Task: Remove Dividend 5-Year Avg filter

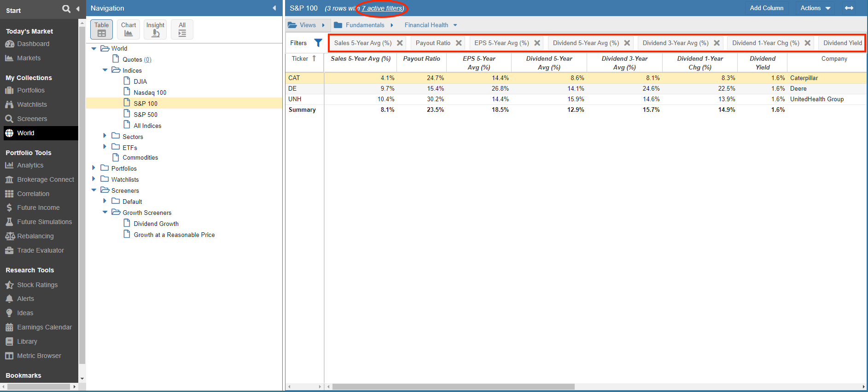Action: (x=627, y=43)
